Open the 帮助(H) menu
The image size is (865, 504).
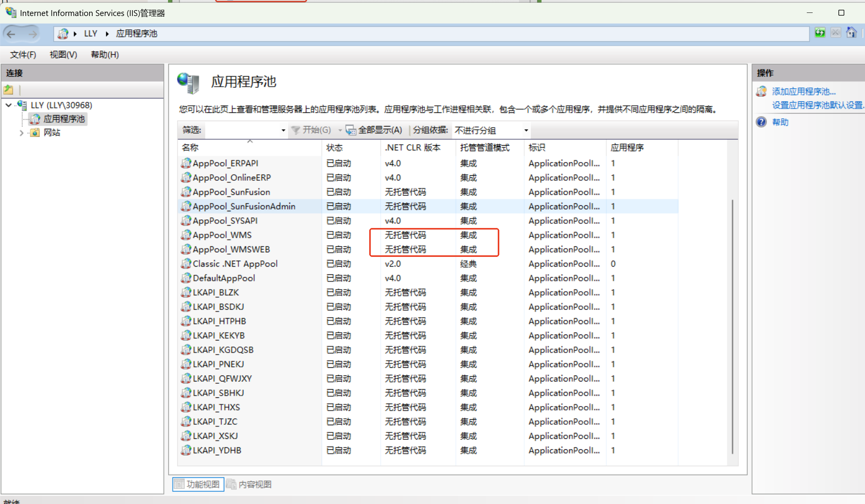pyautogui.click(x=105, y=55)
